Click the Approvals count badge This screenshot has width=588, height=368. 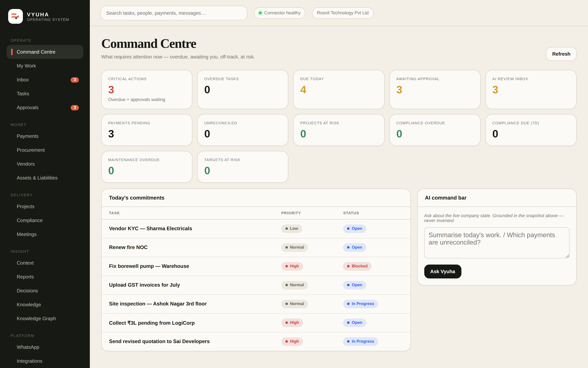pos(75,108)
